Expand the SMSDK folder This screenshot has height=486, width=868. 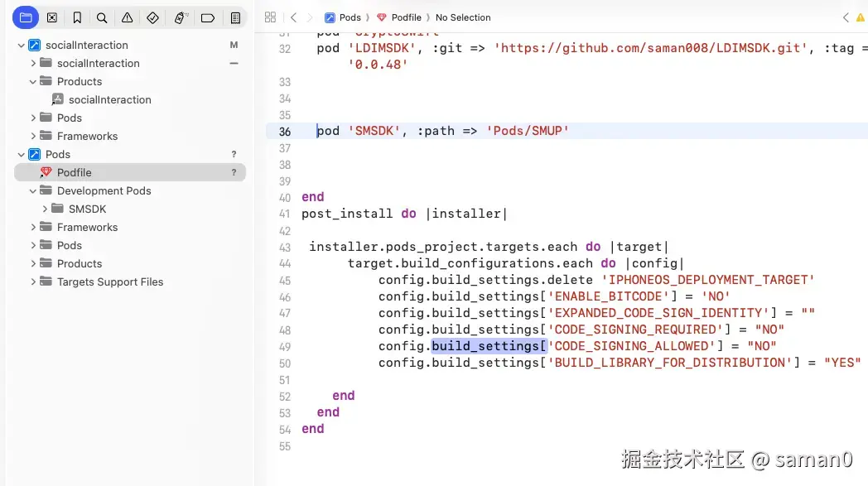46,209
